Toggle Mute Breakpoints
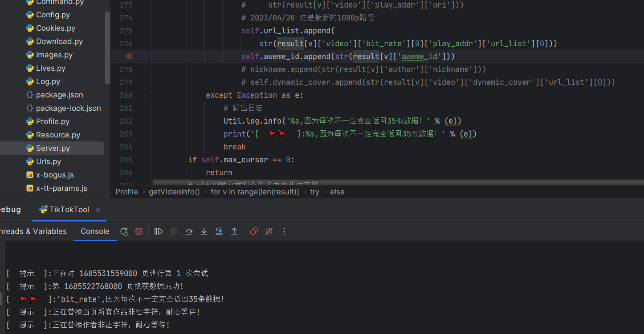Image resolution: width=644 pixels, height=334 pixels. 269,231
